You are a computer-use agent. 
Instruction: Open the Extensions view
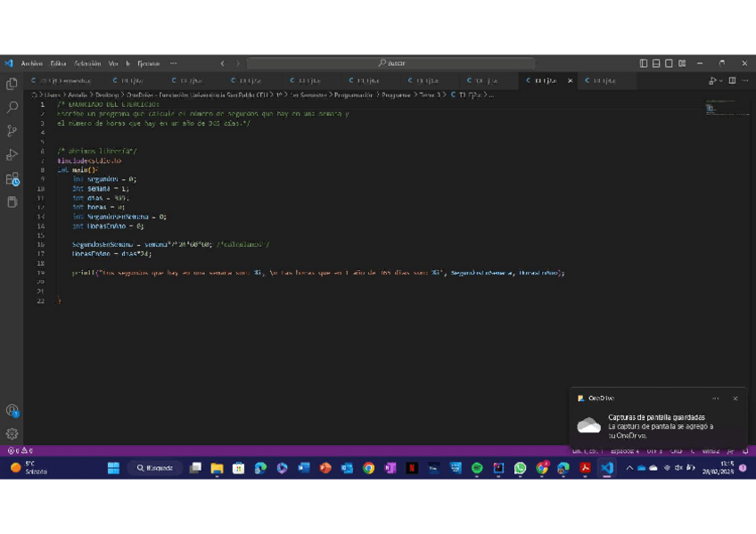pos(12,179)
